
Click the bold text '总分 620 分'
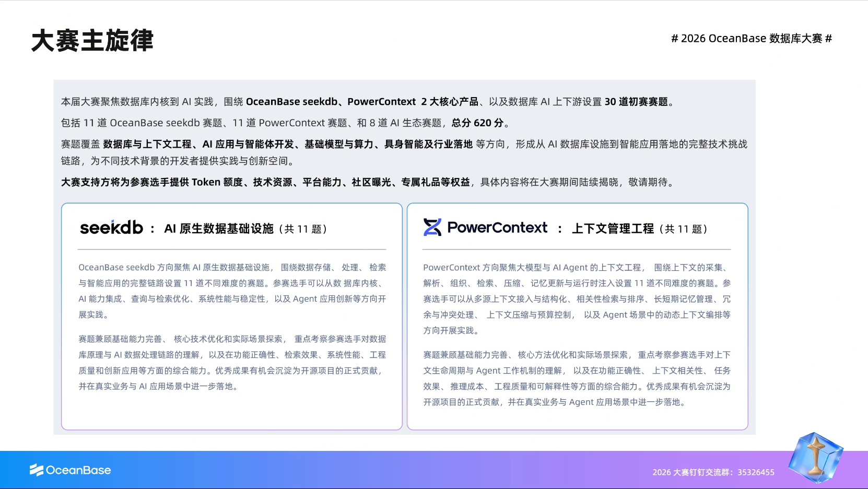(x=477, y=123)
